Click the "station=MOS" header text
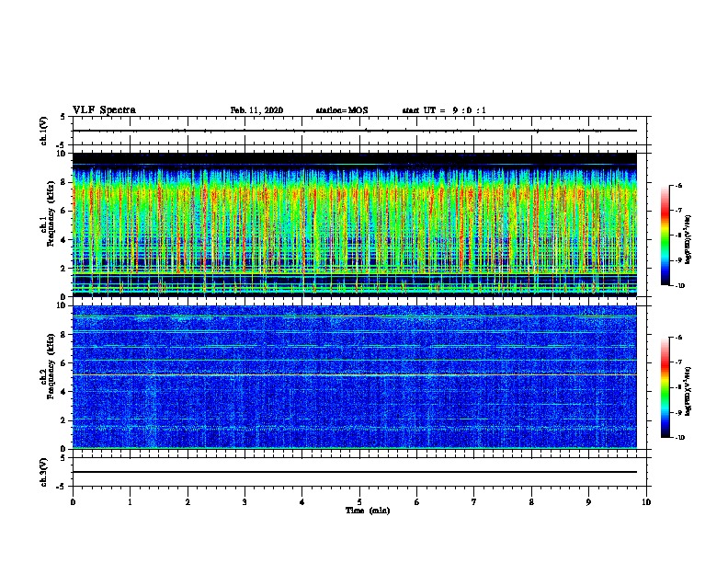The height and width of the screenshot is (563, 728). coord(342,110)
